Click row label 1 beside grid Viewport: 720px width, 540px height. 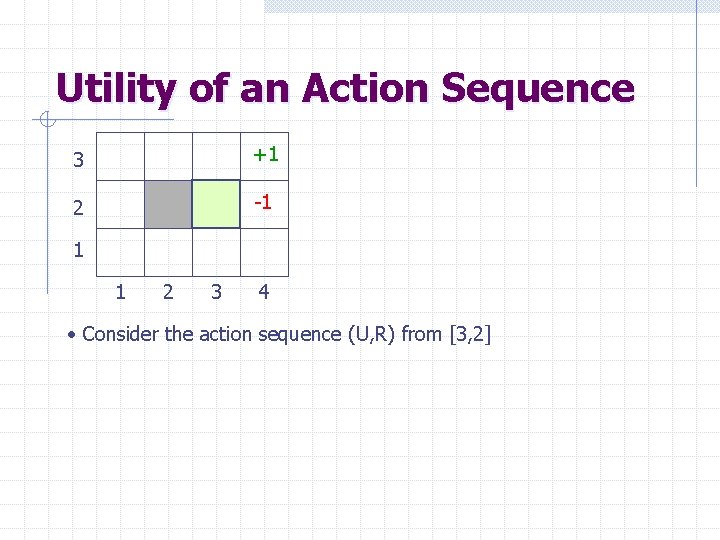pos(77,250)
